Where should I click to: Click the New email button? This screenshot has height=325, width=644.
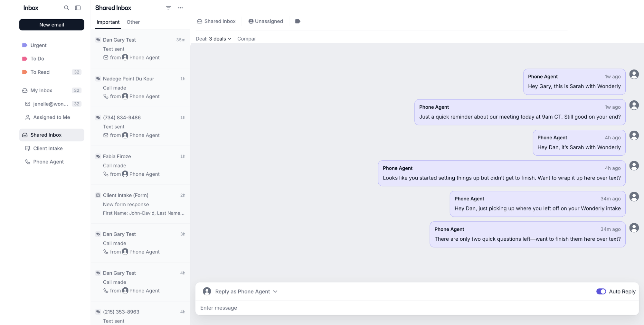tap(52, 25)
